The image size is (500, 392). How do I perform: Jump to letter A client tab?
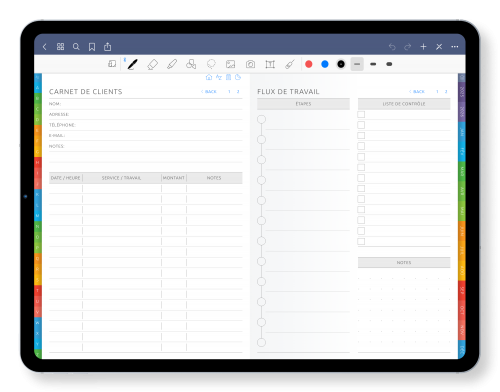pyautogui.click(x=38, y=88)
